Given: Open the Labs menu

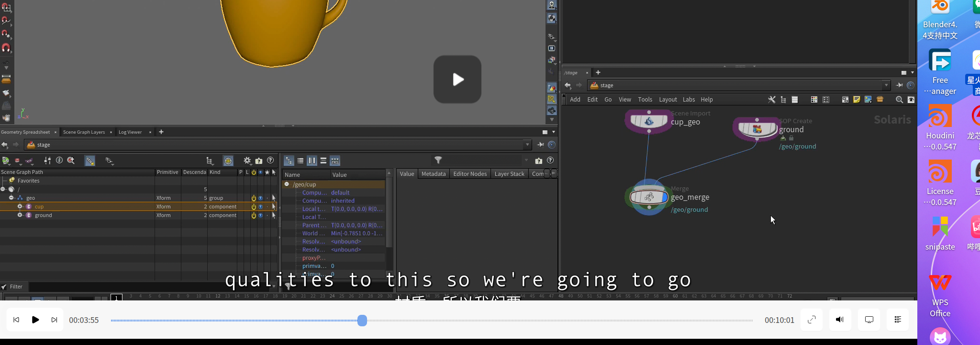Looking at the screenshot, I should pos(689,100).
